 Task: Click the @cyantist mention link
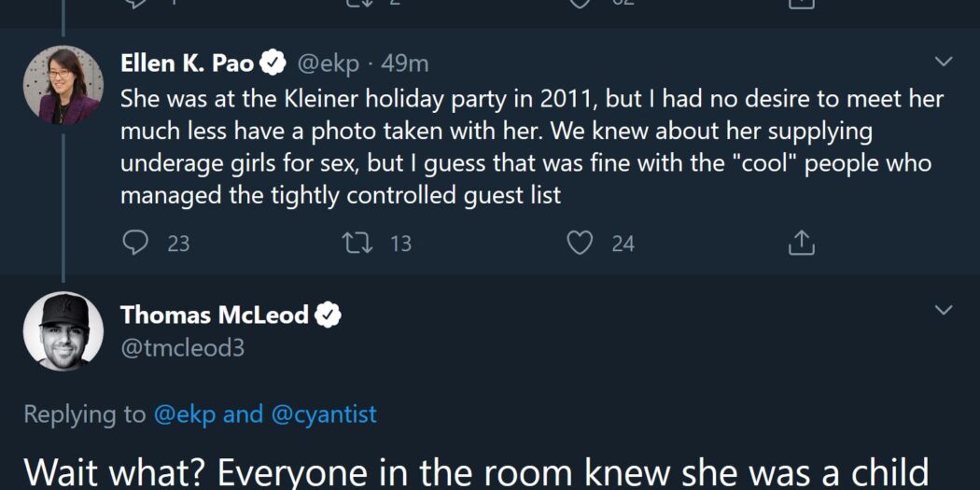pyautogui.click(x=323, y=414)
